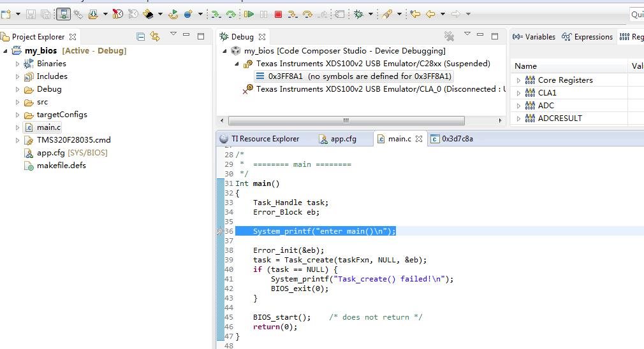Screen dimensions: 644x349
Task: Switch to the Variables tab
Action: pos(534,37)
